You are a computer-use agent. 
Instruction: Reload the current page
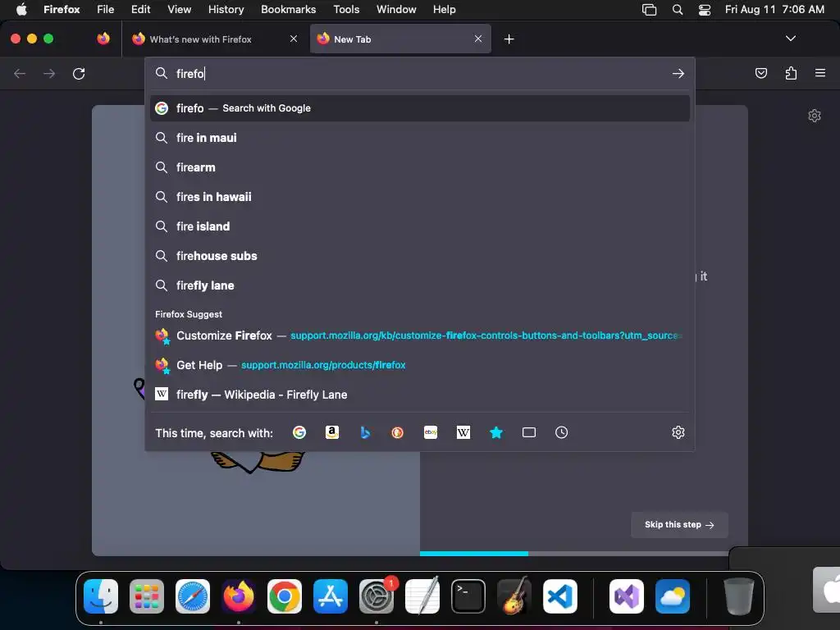(x=79, y=73)
